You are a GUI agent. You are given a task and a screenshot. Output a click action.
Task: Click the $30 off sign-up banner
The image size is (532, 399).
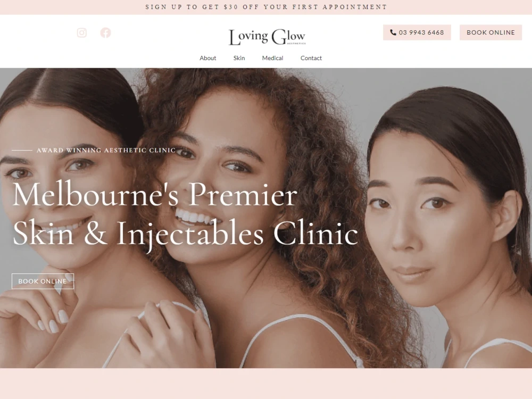pos(266,7)
